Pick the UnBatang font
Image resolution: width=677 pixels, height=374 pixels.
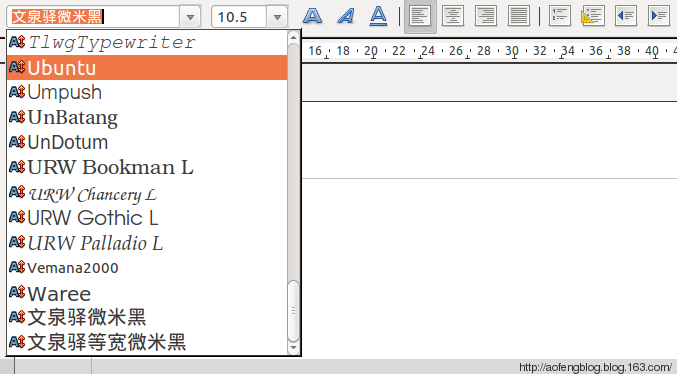pos(147,117)
